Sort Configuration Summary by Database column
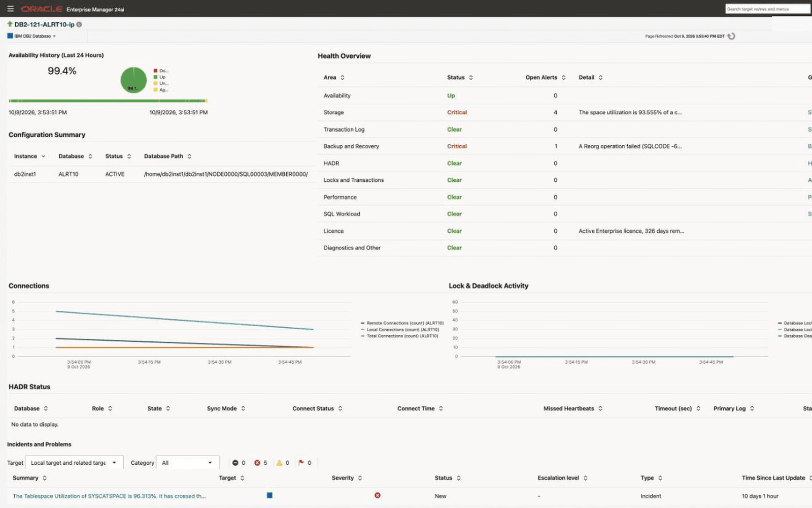 [x=90, y=156]
